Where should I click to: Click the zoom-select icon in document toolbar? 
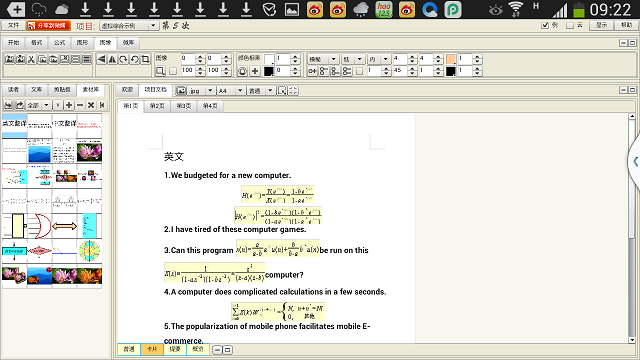[282, 91]
